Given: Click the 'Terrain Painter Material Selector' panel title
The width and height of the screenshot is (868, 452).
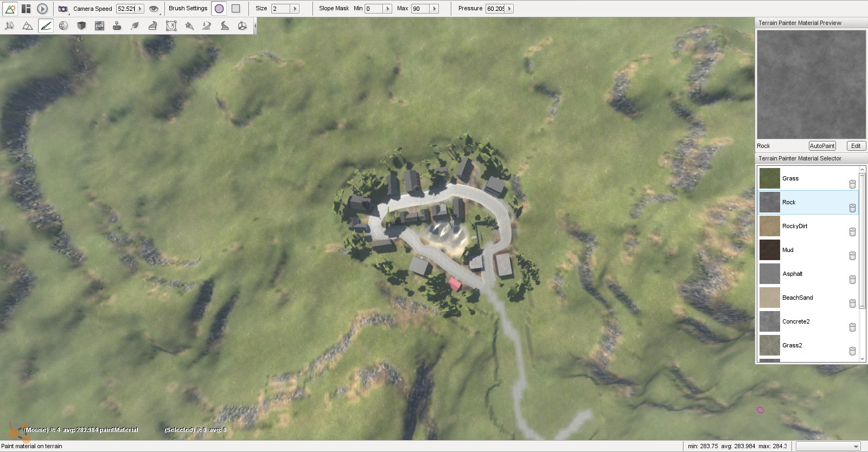Looking at the screenshot, I should coord(800,158).
